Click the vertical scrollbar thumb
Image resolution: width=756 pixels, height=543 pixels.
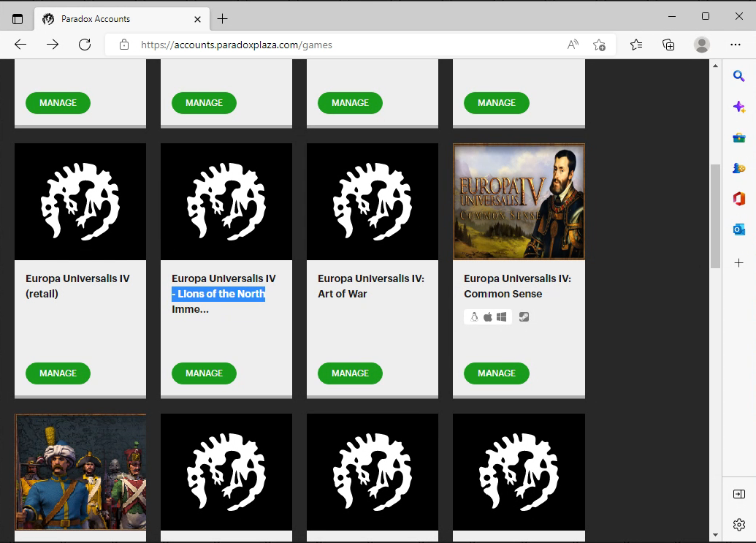(x=716, y=216)
